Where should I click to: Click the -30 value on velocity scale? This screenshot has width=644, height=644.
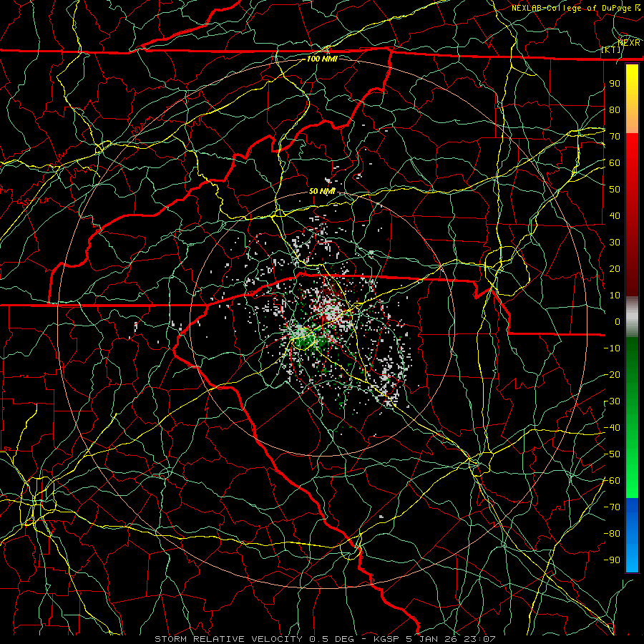point(612,401)
